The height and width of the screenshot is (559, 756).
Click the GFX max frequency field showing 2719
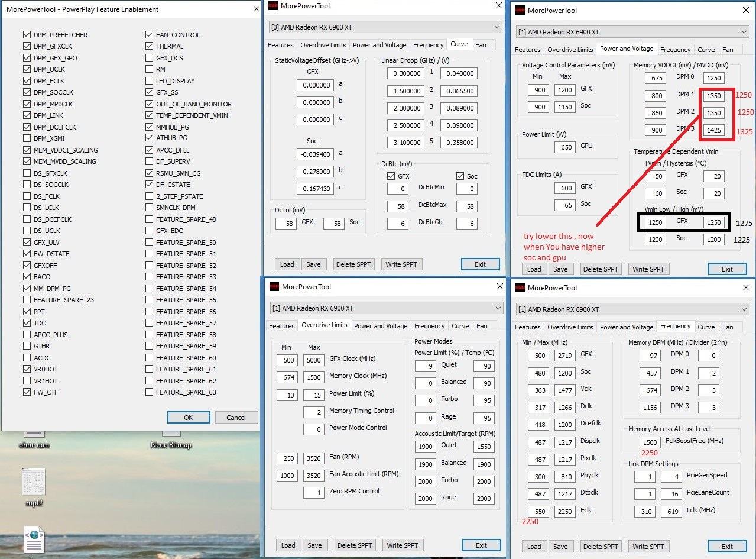[x=565, y=355]
